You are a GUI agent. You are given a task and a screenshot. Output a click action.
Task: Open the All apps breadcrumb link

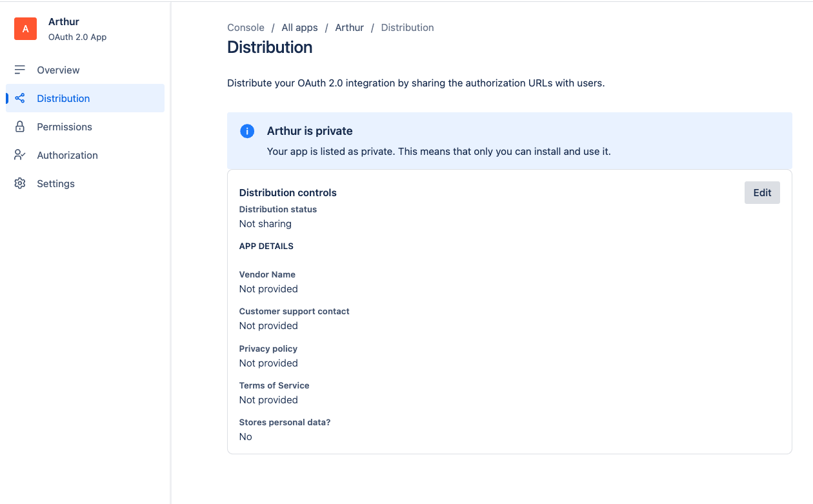point(299,28)
